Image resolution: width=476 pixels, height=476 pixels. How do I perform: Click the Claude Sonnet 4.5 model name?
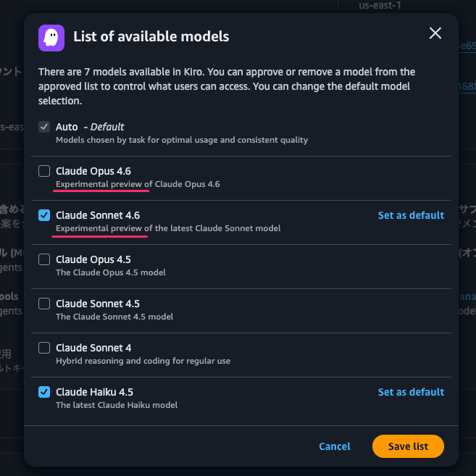pyautogui.click(x=97, y=304)
